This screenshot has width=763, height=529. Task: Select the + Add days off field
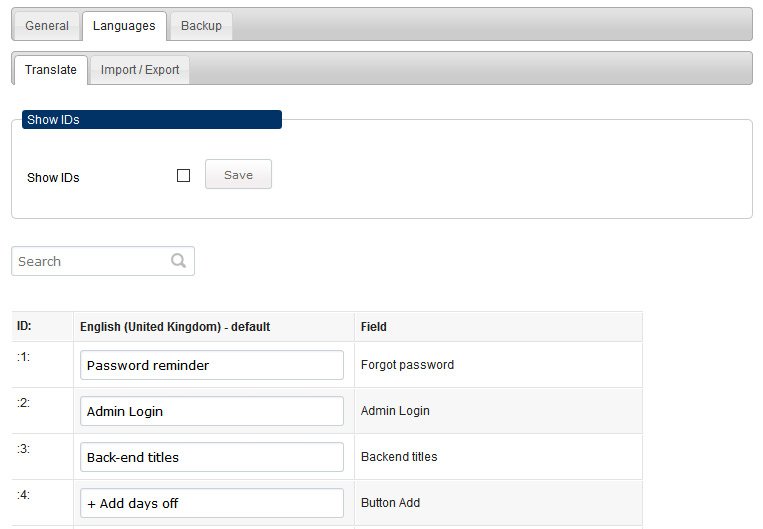click(212, 503)
